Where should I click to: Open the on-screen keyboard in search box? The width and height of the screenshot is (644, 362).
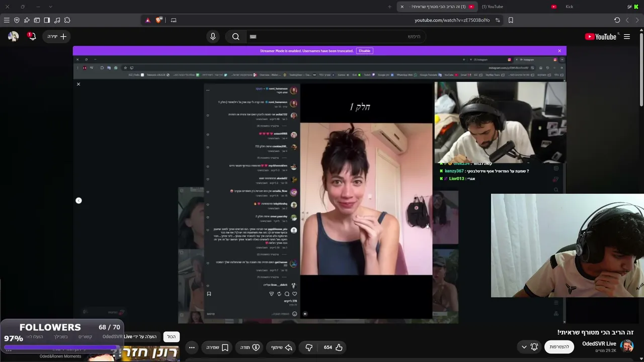coord(253,36)
